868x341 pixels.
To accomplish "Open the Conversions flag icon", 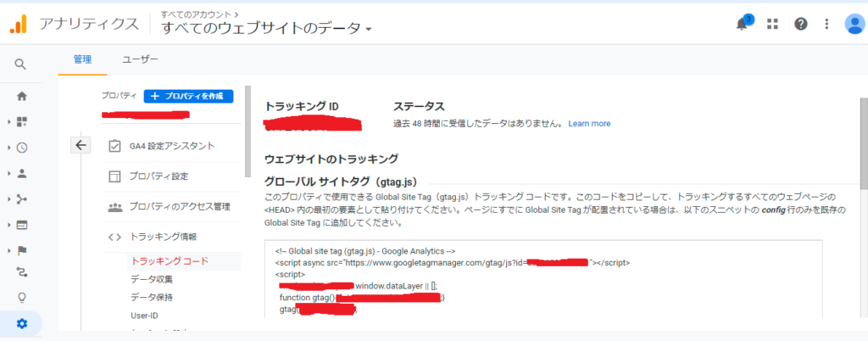I will coord(21,250).
